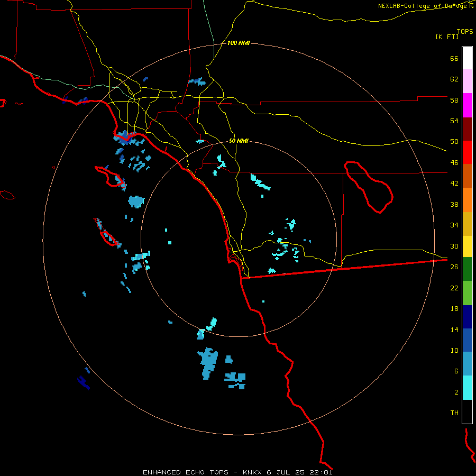
Task: Click the dark red legend swatch near 54
Action: [467, 129]
